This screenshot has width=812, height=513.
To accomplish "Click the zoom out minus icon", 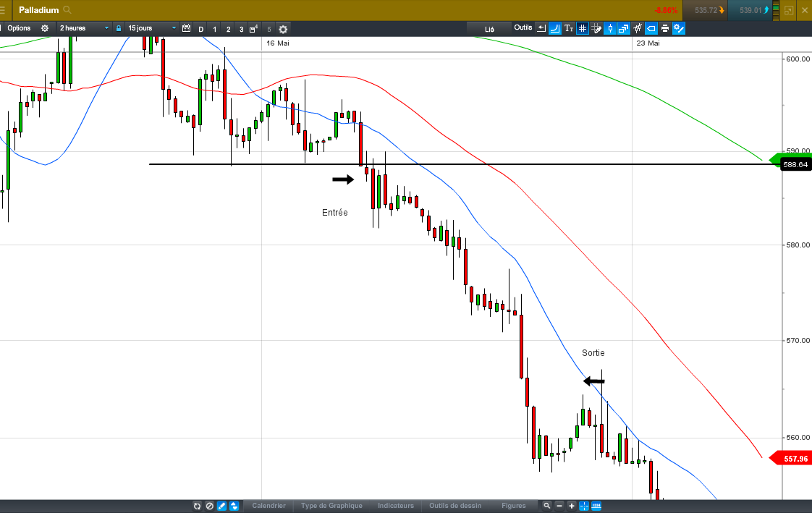I will point(559,506).
